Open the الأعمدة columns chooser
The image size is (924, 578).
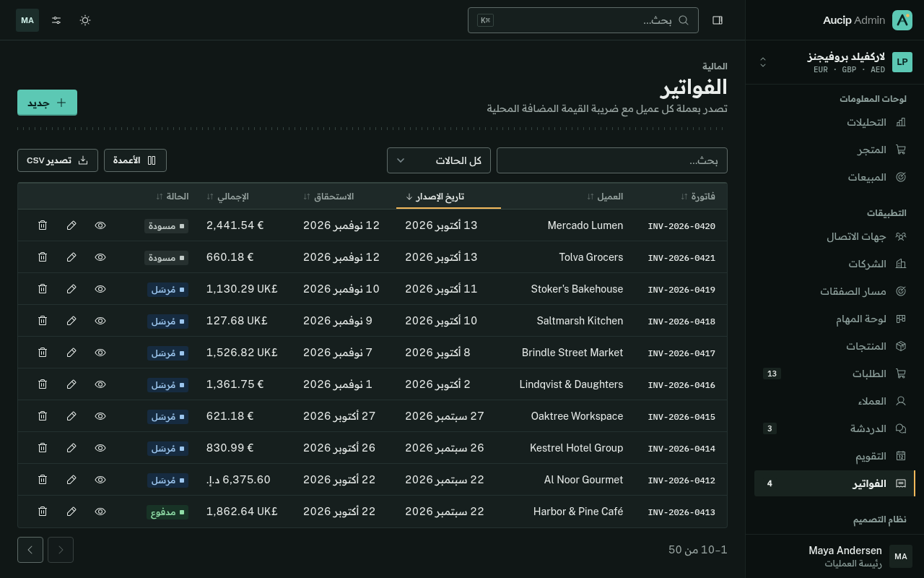point(135,160)
